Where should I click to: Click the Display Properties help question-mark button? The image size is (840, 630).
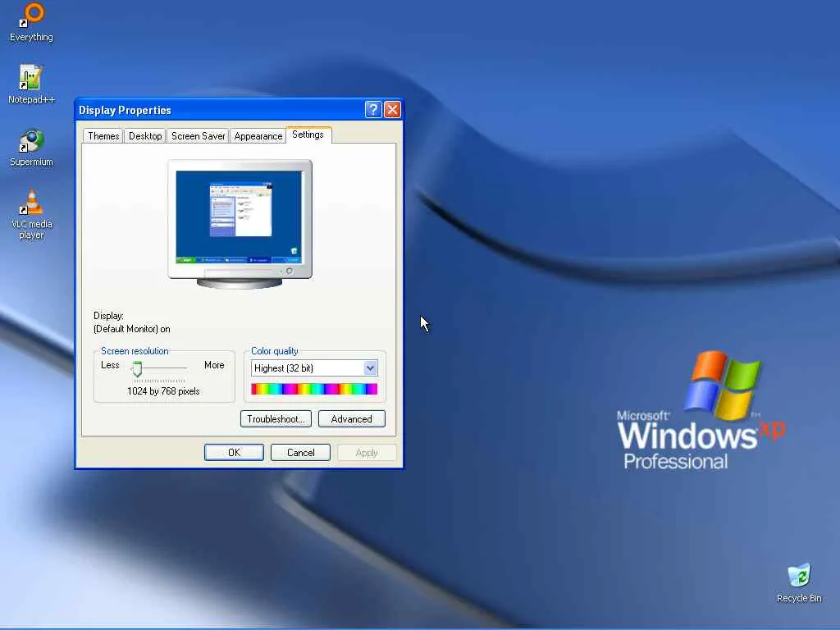tap(373, 109)
